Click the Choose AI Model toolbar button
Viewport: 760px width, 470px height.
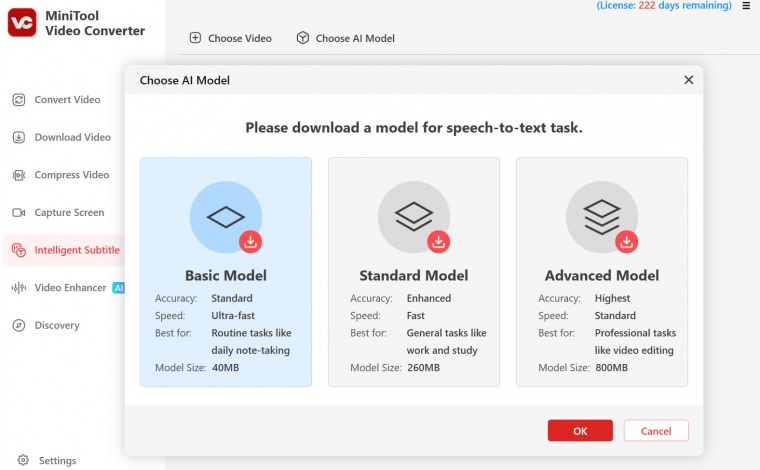[x=346, y=38]
